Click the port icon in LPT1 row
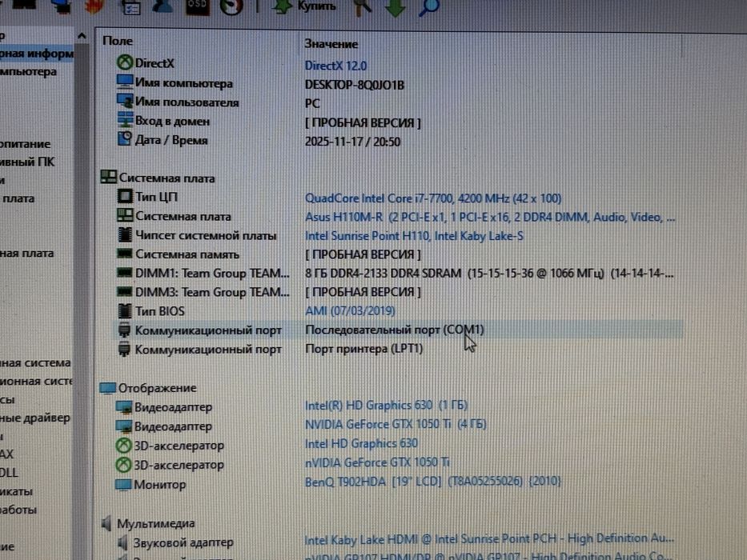The height and width of the screenshot is (560, 747). pyautogui.click(x=124, y=349)
